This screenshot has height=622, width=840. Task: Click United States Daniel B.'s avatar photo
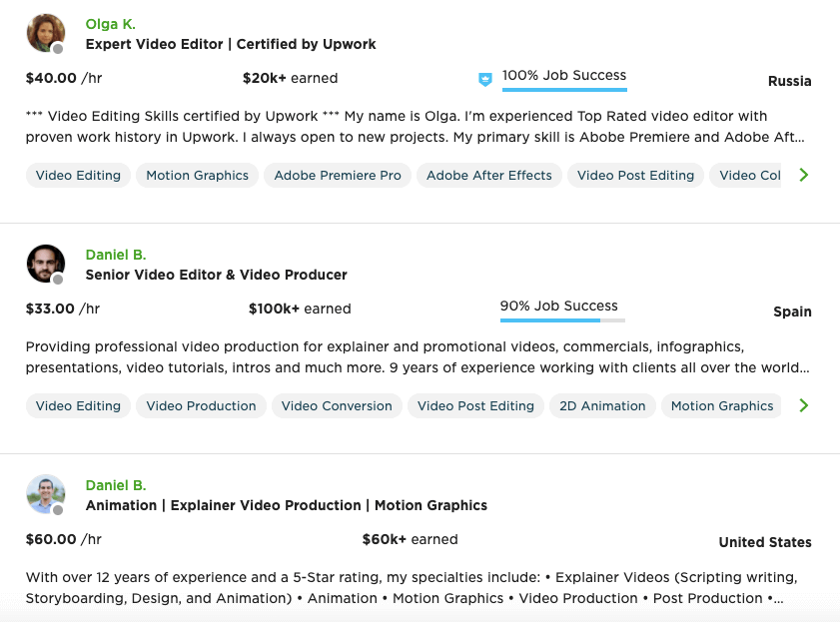coord(46,494)
